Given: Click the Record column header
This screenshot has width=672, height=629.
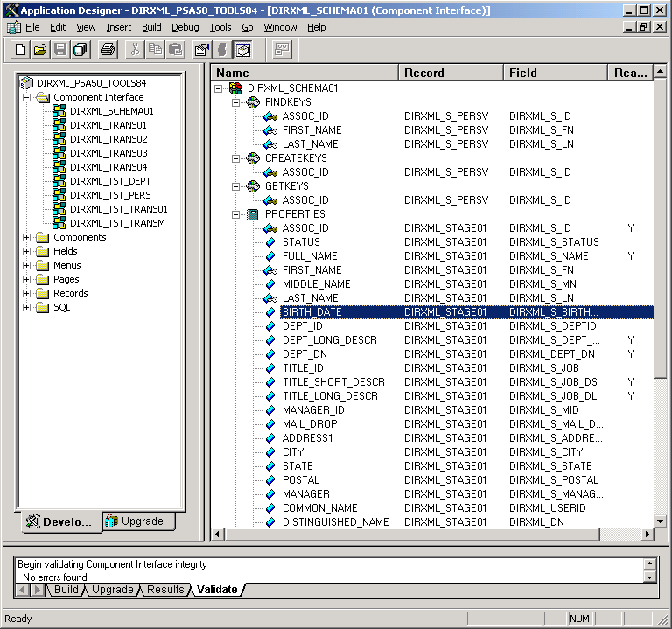Looking at the screenshot, I should click(x=451, y=73).
